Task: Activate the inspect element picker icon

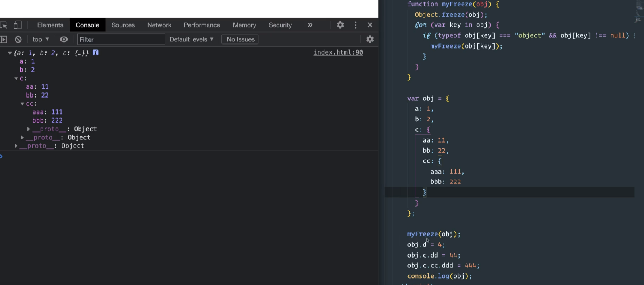Action: (x=4, y=25)
